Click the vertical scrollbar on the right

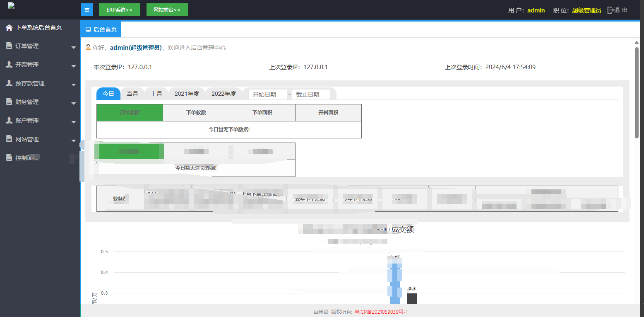637,92
